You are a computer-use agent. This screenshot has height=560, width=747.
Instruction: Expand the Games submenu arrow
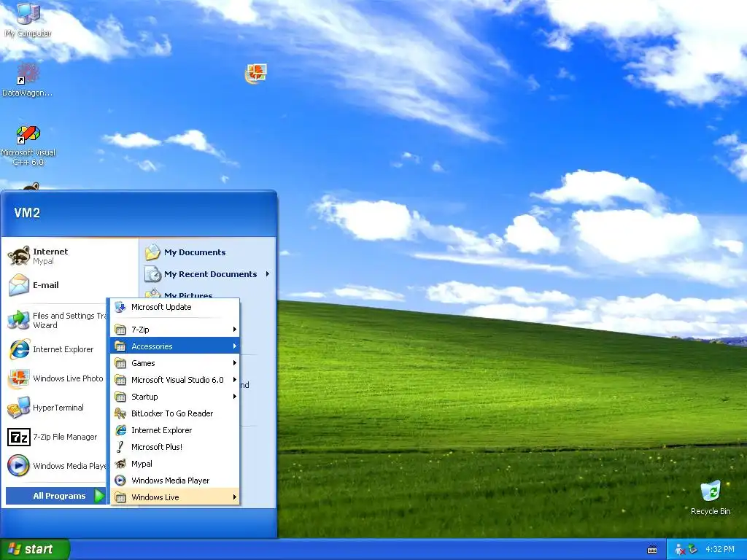point(234,363)
